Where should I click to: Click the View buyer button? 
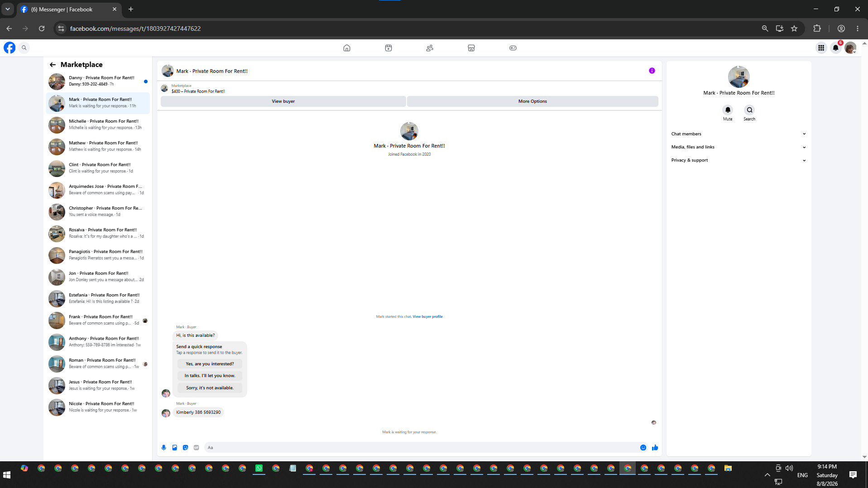coord(283,101)
